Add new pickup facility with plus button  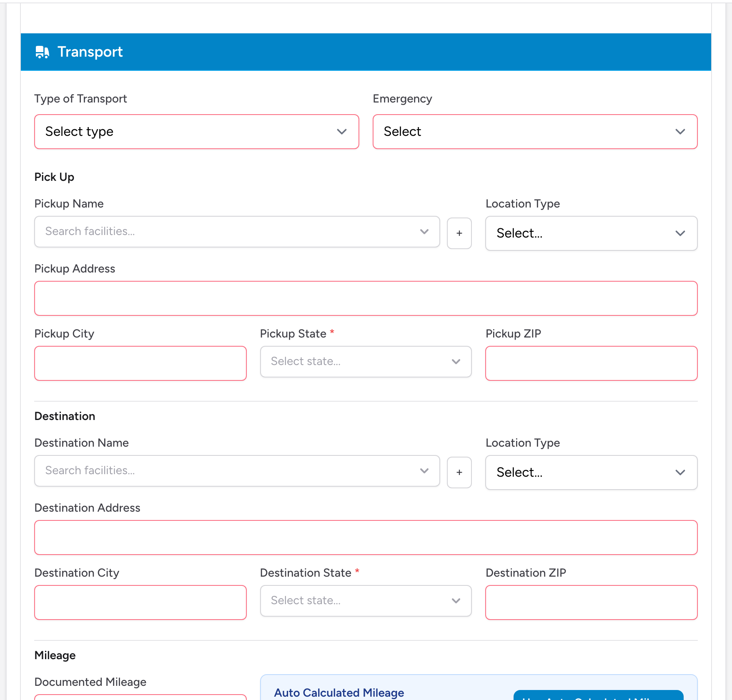tap(459, 233)
